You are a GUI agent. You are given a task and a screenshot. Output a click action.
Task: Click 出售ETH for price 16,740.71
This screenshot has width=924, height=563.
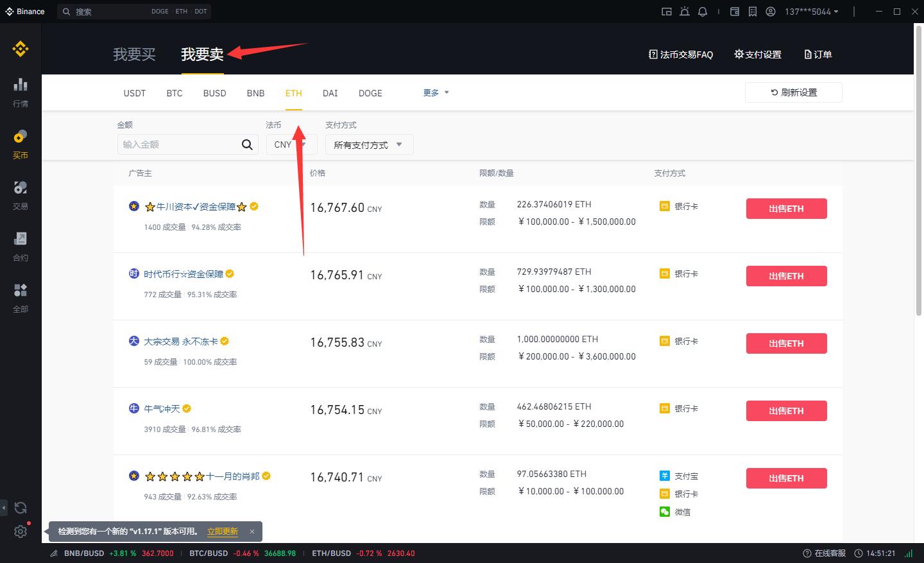(x=786, y=478)
